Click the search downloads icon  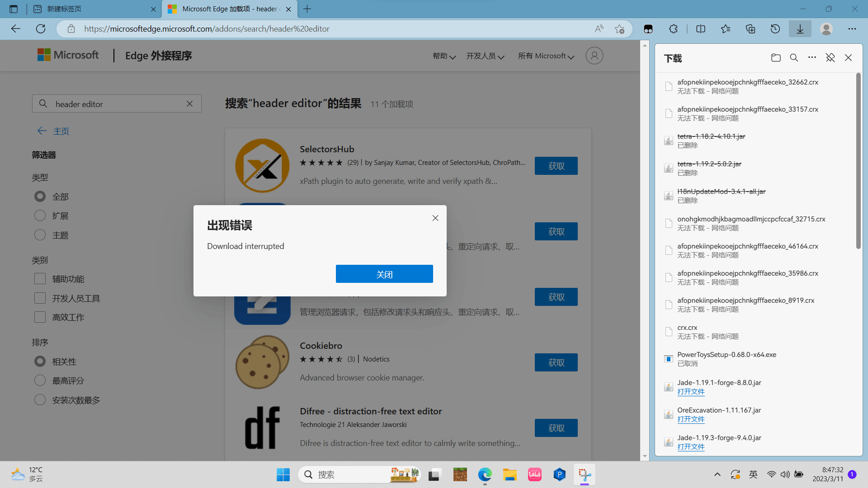(794, 58)
